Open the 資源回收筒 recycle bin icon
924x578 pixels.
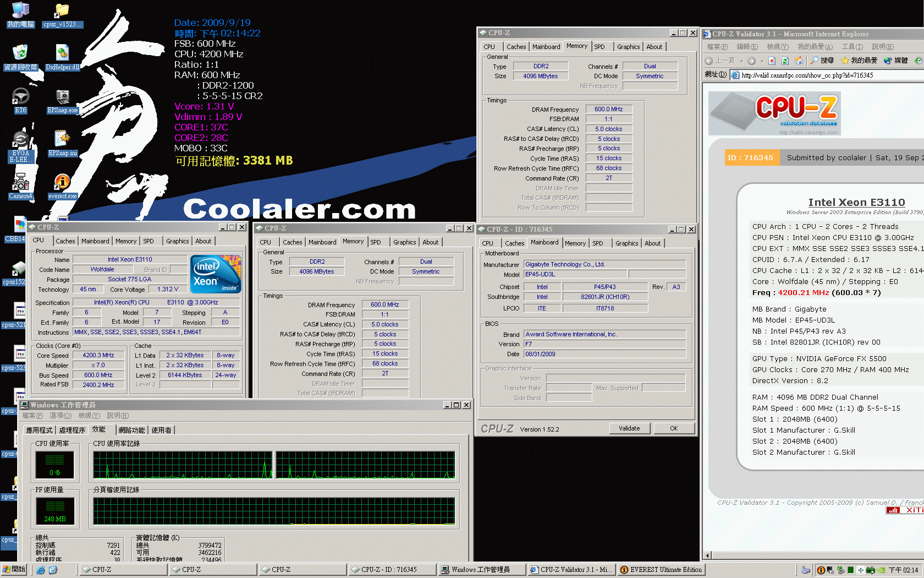tap(20, 57)
